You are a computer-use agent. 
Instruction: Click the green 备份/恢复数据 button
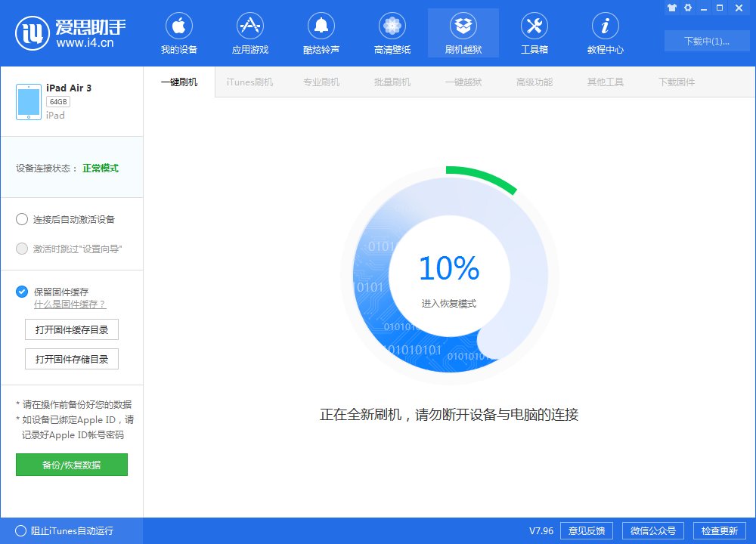pos(71,465)
